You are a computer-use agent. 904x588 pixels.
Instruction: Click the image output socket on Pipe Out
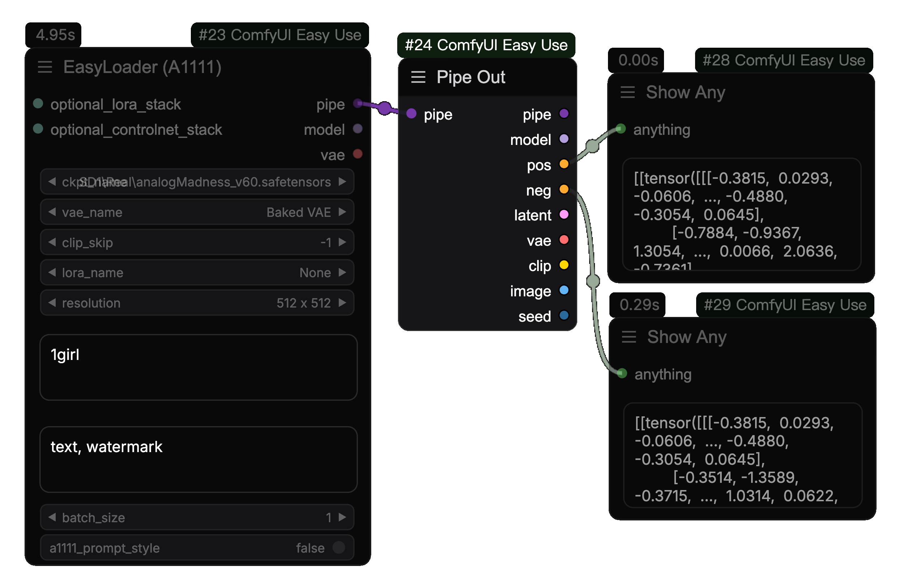coord(564,291)
